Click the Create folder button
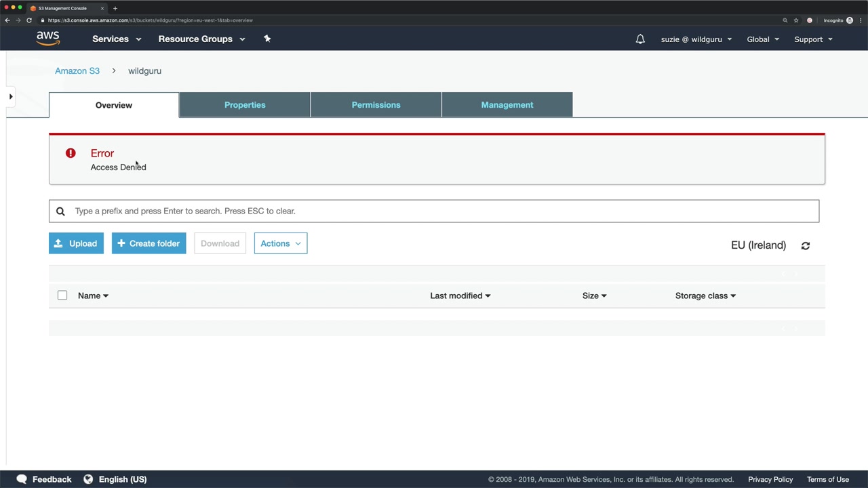Screen dimensions: 868x488 (149, 243)
